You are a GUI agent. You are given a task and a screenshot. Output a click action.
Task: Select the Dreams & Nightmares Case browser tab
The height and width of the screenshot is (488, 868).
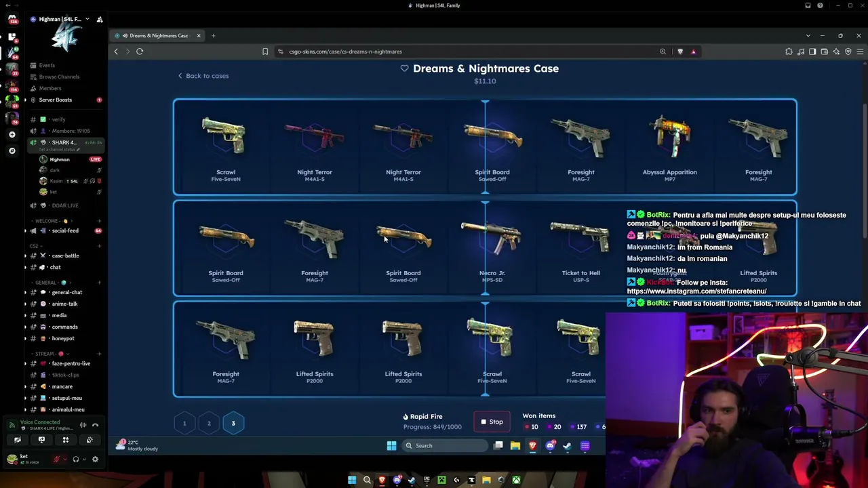[x=157, y=36]
